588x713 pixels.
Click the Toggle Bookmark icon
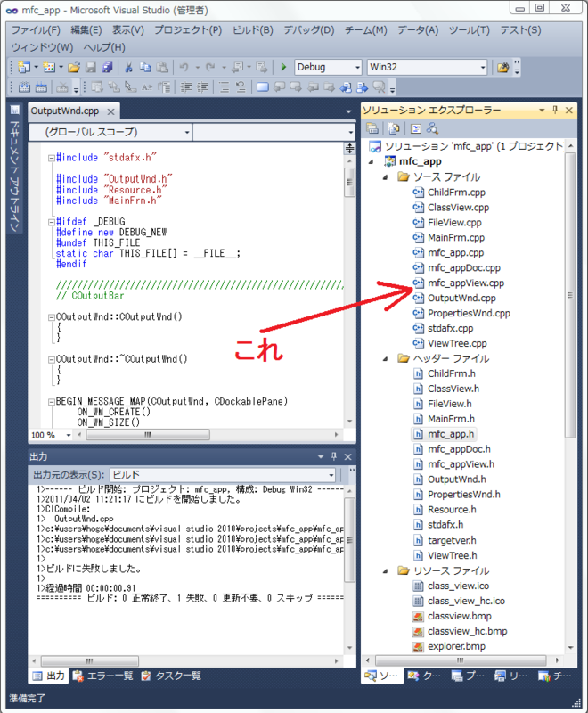pyautogui.click(x=262, y=86)
